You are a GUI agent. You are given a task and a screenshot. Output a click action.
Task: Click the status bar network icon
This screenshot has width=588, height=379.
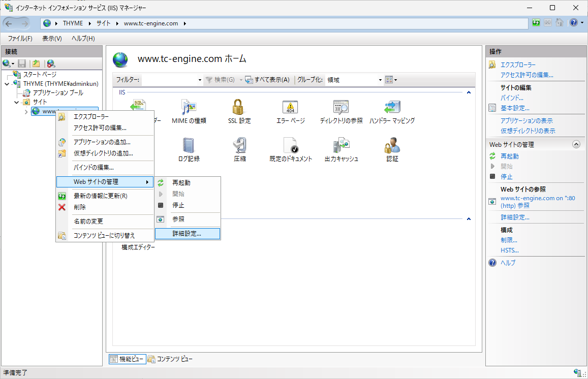pyautogui.click(x=578, y=372)
